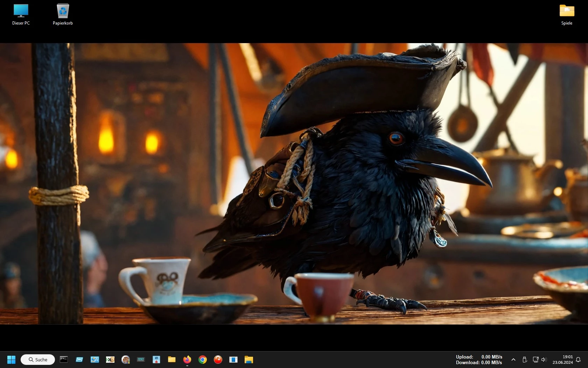Viewport: 588px width, 368px height.
Task: Expand hidden system tray icons chevron
Action: point(513,360)
